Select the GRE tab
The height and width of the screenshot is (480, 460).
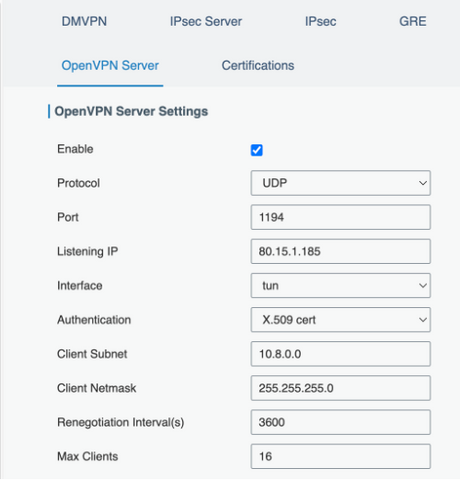tap(413, 21)
